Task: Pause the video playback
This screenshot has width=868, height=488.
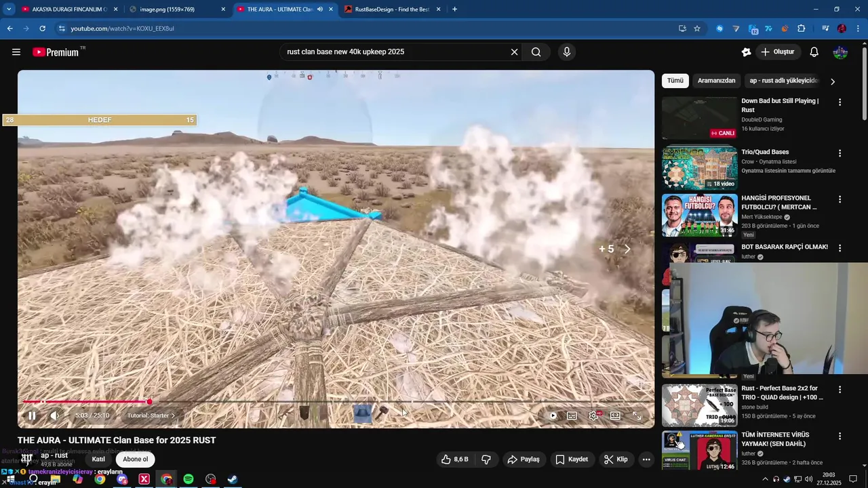Action: click(32, 415)
